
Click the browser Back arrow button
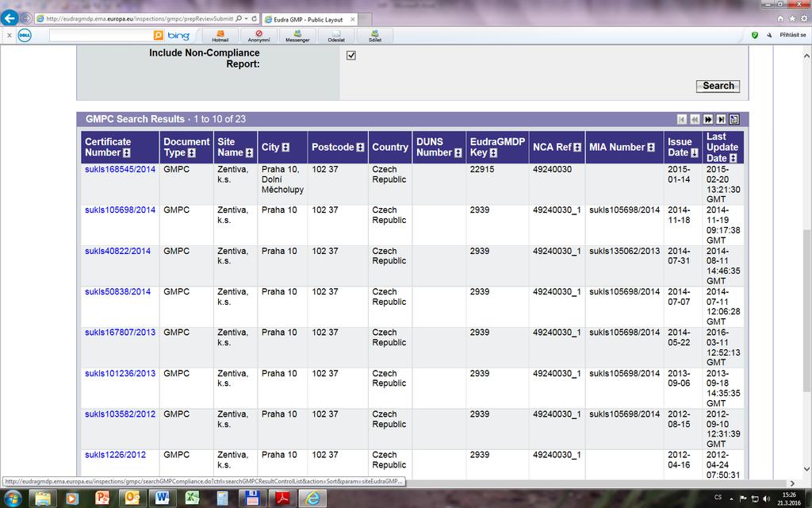pyautogui.click(x=9, y=19)
